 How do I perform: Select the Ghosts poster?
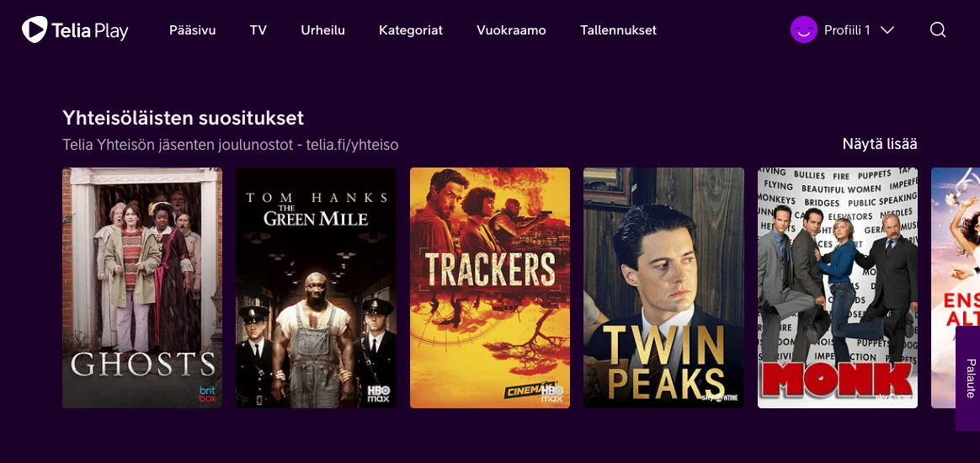click(142, 287)
